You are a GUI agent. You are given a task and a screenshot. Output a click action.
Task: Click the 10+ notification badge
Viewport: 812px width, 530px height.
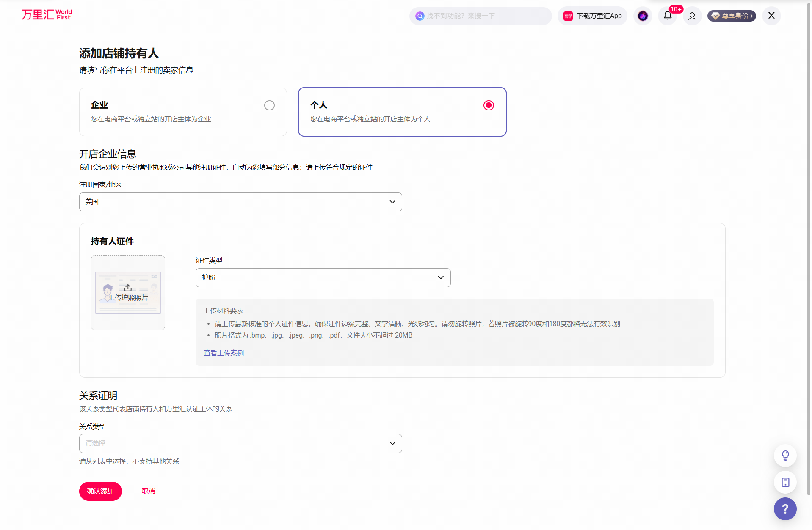pos(676,9)
